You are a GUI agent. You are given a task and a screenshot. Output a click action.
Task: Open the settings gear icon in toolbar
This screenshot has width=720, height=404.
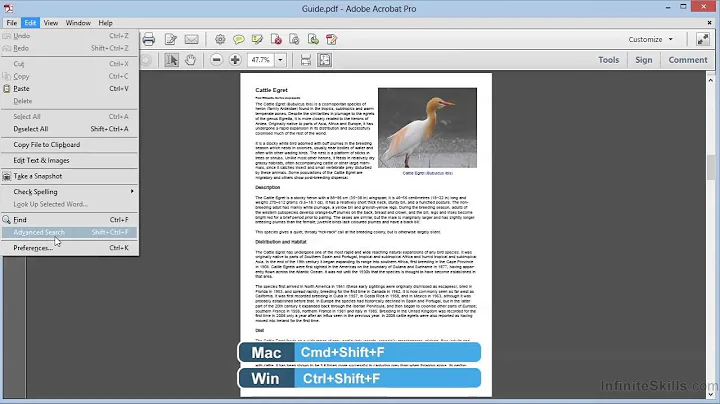[x=220, y=39]
